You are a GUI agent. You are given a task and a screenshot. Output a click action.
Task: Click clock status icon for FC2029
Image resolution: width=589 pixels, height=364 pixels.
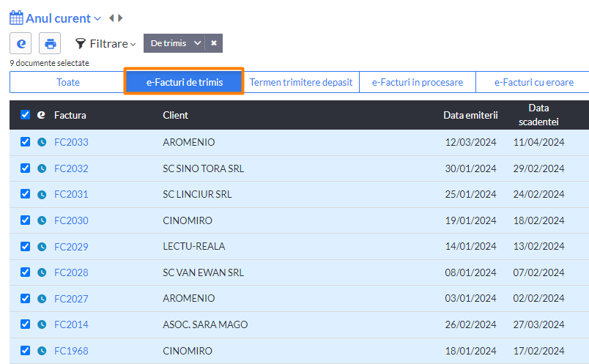click(x=42, y=246)
